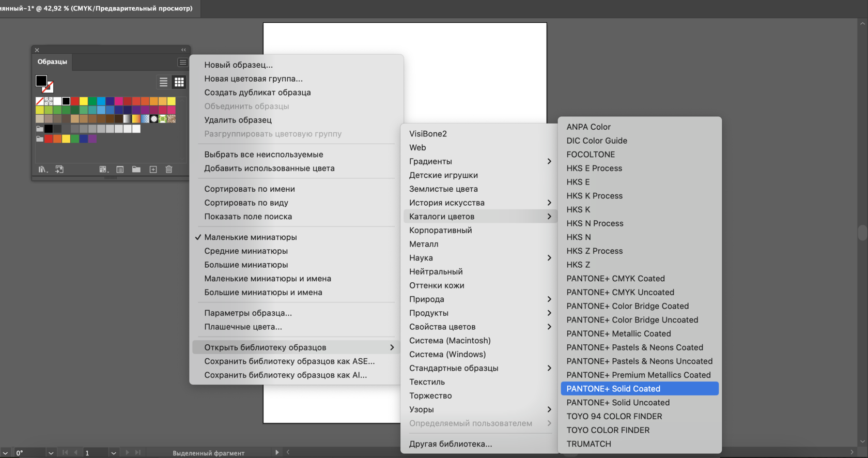Screen dimensions: 868x458
Task: Open the zoom level dropdown at bottom-left
Action: click(5, 453)
